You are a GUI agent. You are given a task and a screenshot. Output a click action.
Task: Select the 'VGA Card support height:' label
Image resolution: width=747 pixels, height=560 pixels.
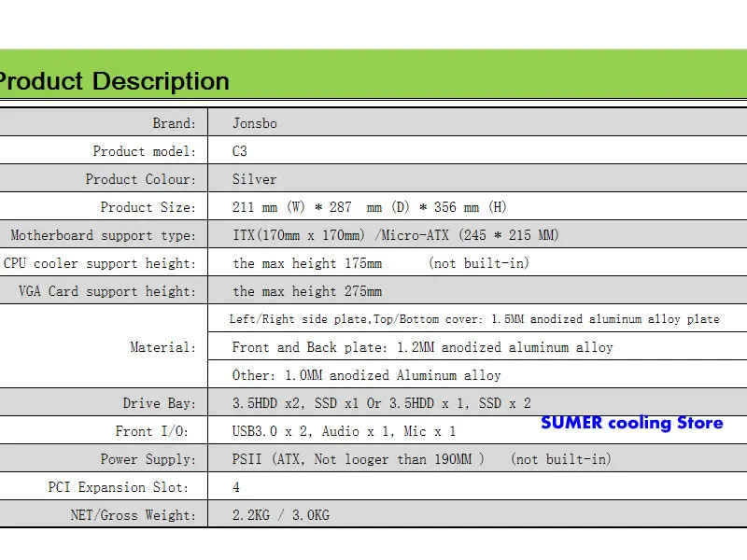click(x=107, y=291)
